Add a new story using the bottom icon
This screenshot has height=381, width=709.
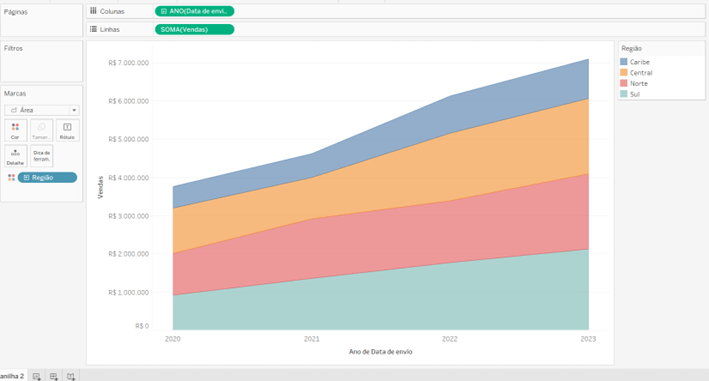pos(71,376)
